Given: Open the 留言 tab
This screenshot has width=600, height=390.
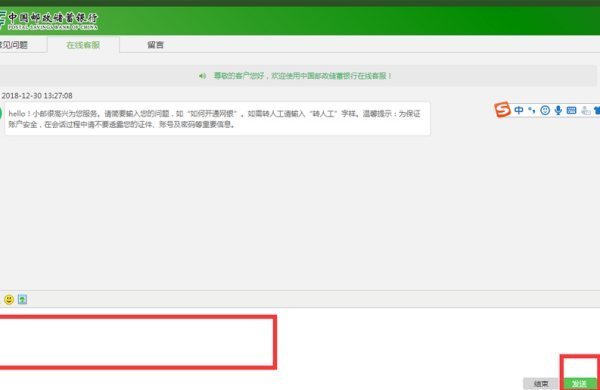Looking at the screenshot, I should (x=155, y=45).
